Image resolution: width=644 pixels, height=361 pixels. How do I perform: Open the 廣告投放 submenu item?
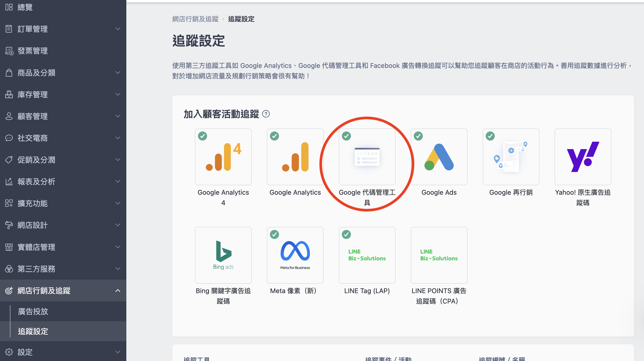click(x=33, y=312)
